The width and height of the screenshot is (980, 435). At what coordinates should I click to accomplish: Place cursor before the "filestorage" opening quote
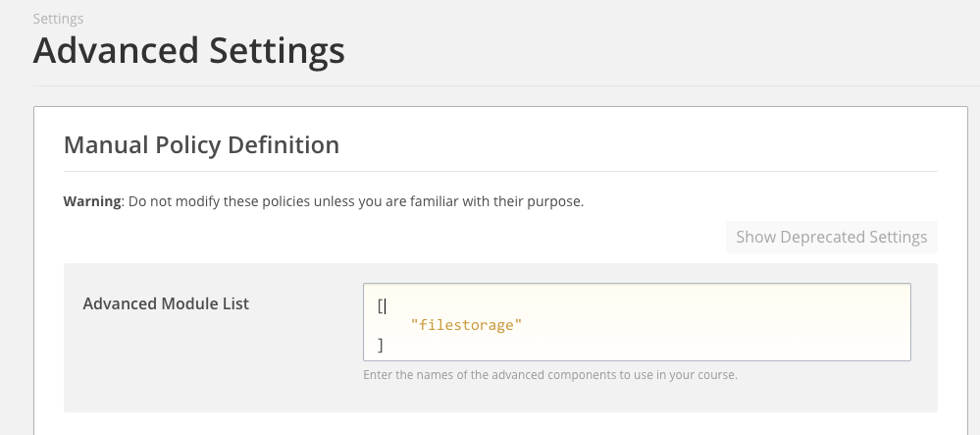click(x=411, y=324)
